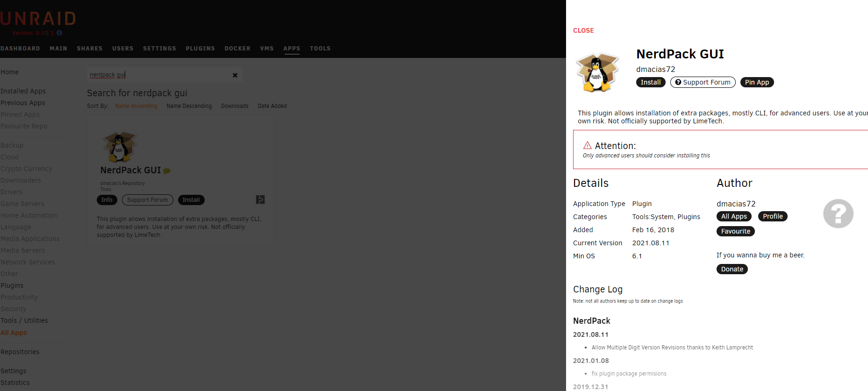
Task: Select the Media Servers category
Action: [22, 250]
